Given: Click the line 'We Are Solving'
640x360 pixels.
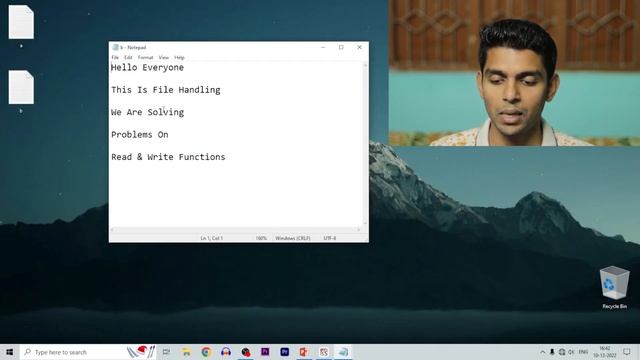Looking at the screenshot, I should click(x=147, y=112).
